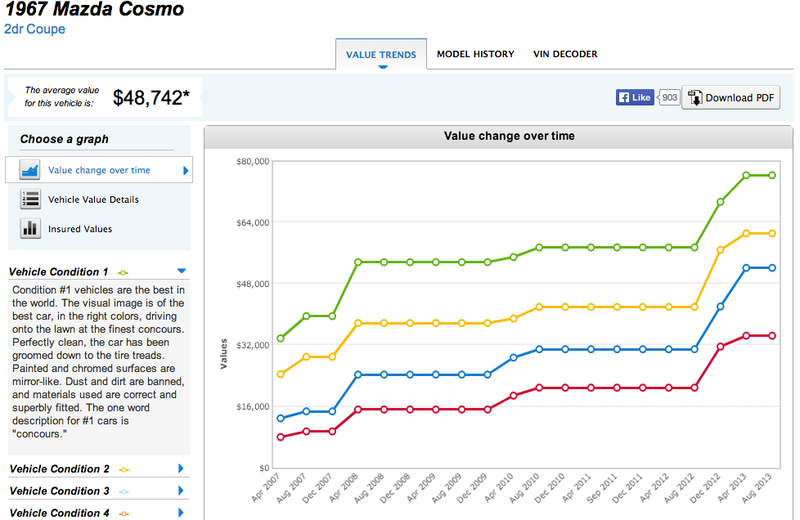Click the $64,000 y-axis label

coord(253,222)
